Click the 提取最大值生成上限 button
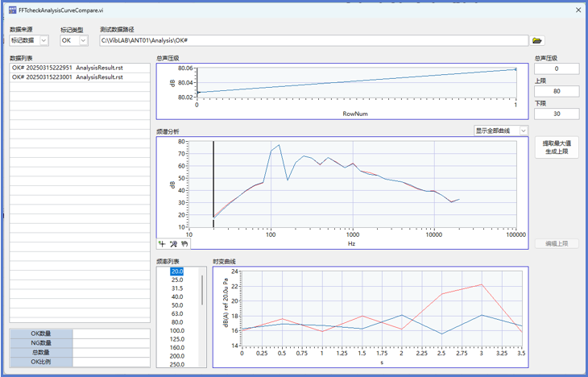This screenshot has width=588, height=377. coord(556,147)
